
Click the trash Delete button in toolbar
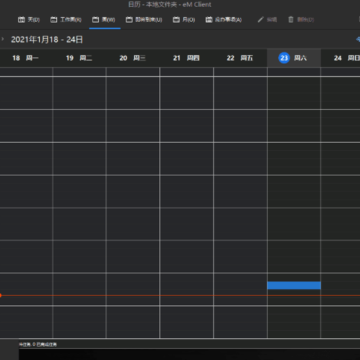tap(301, 20)
